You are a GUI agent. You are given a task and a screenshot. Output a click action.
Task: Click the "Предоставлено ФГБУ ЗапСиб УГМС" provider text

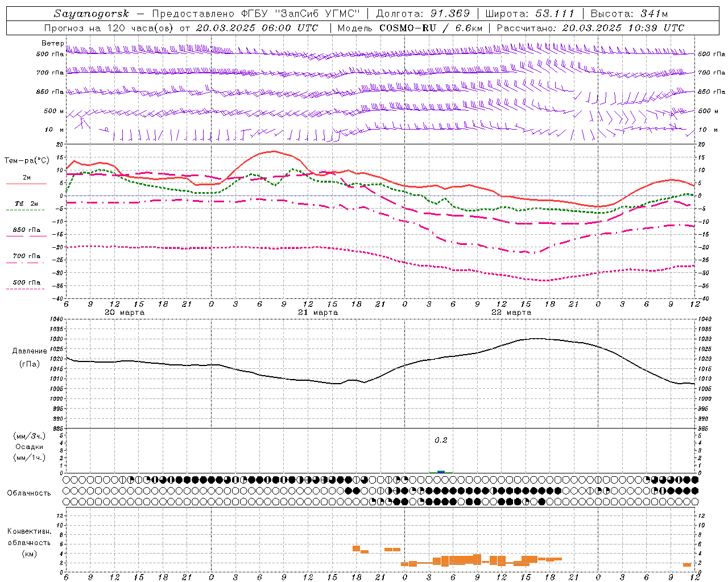pos(257,14)
